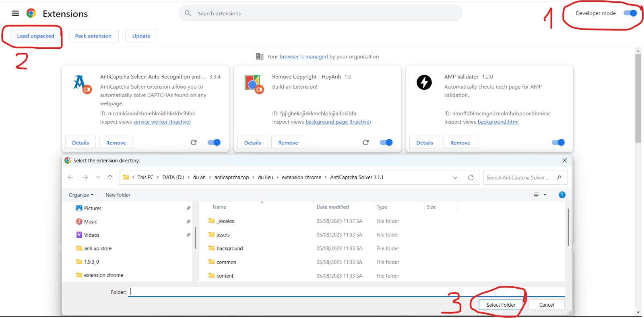Unpin the Music item pin icon

click(188, 221)
